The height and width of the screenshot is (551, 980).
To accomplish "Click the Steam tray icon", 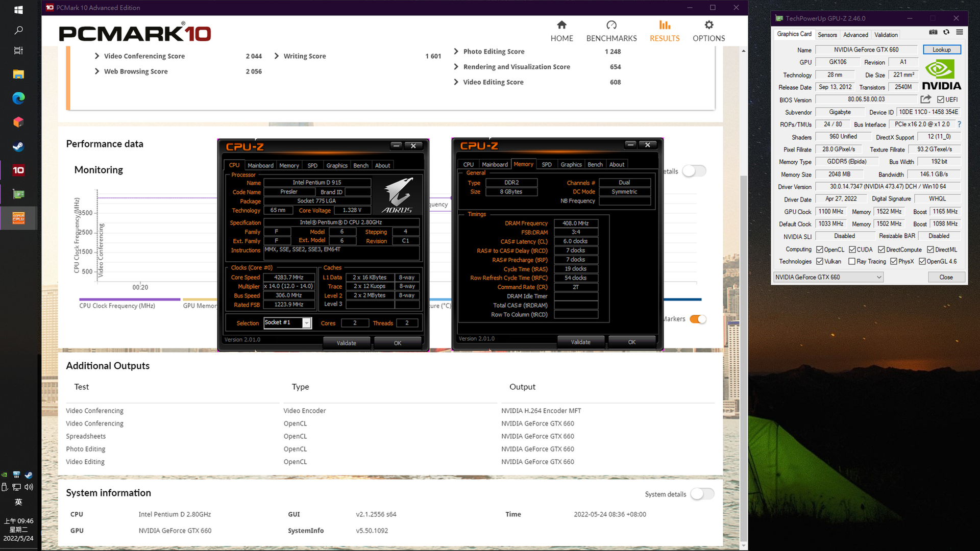I will point(29,474).
